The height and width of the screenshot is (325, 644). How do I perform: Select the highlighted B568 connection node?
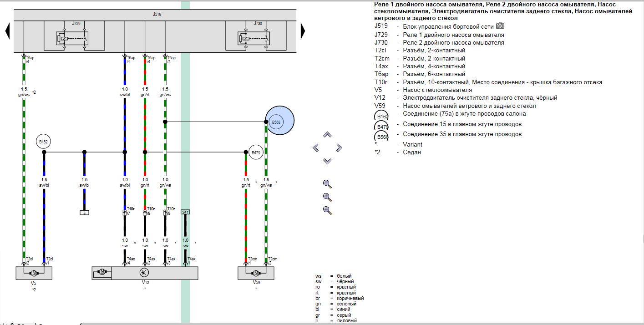point(277,122)
